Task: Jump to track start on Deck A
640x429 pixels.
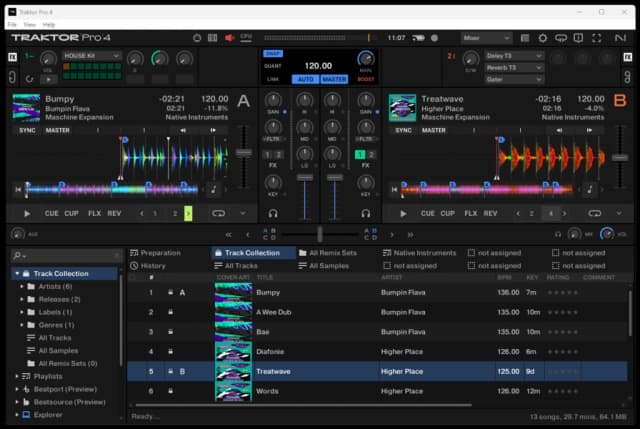Action: pyautogui.click(x=18, y=189)
